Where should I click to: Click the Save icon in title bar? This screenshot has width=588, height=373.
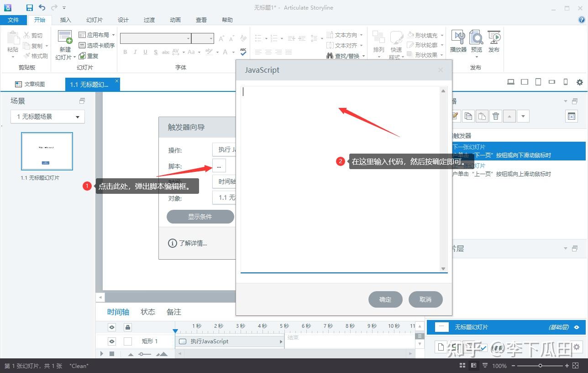click(30, 7)
